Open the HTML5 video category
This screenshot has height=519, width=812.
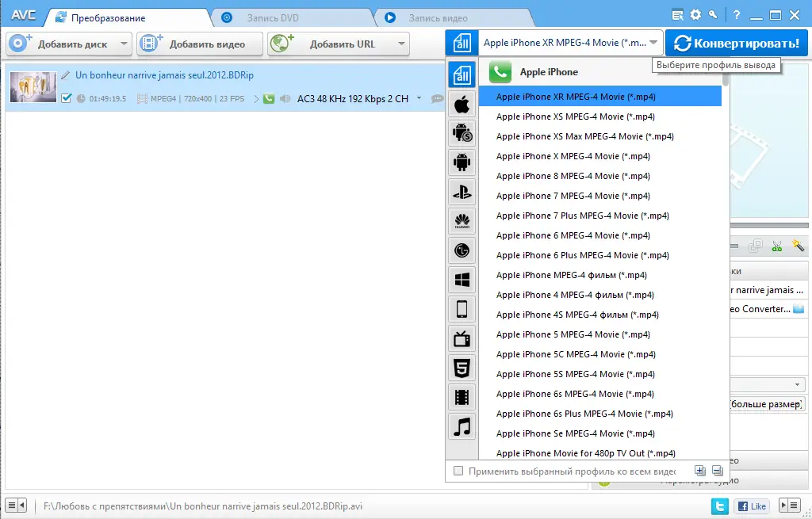462,368
